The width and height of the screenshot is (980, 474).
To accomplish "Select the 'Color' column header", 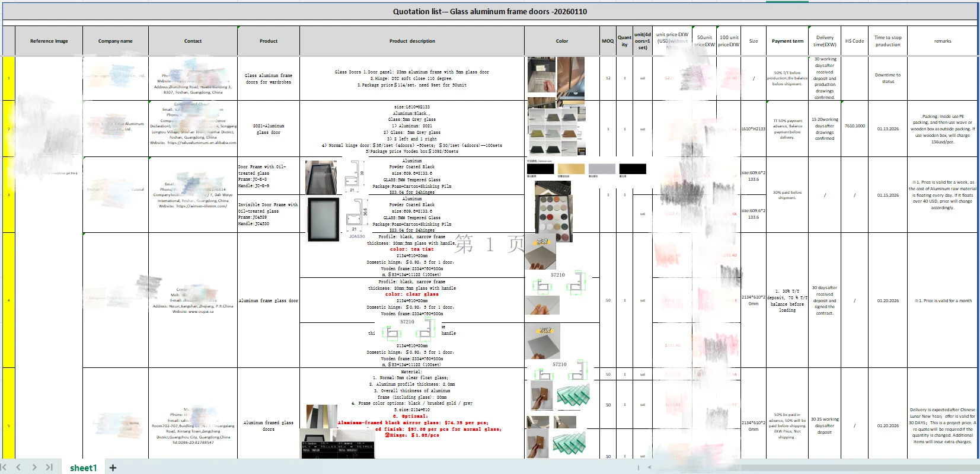I will pos(562,41).
